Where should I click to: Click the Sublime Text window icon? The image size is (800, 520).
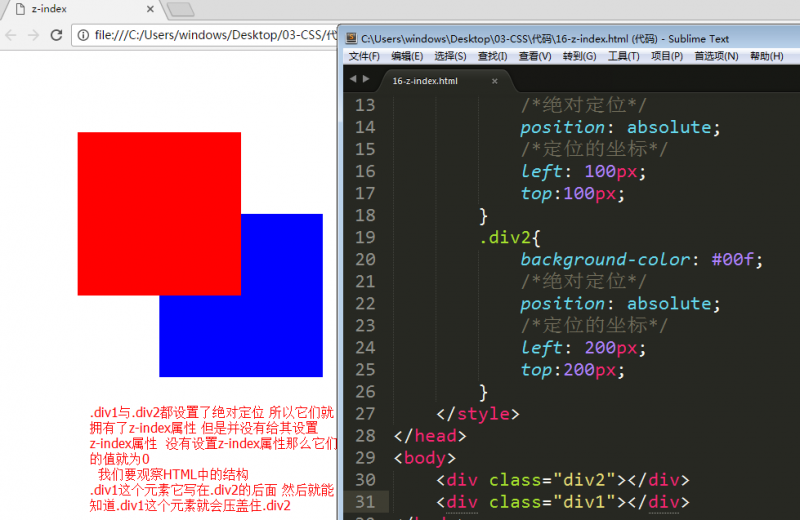coord(351,38)
